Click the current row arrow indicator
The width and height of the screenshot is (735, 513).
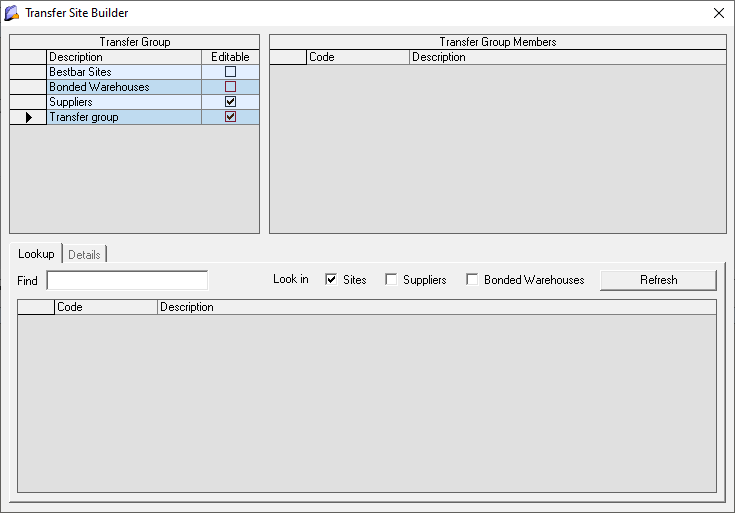[28, 118]
